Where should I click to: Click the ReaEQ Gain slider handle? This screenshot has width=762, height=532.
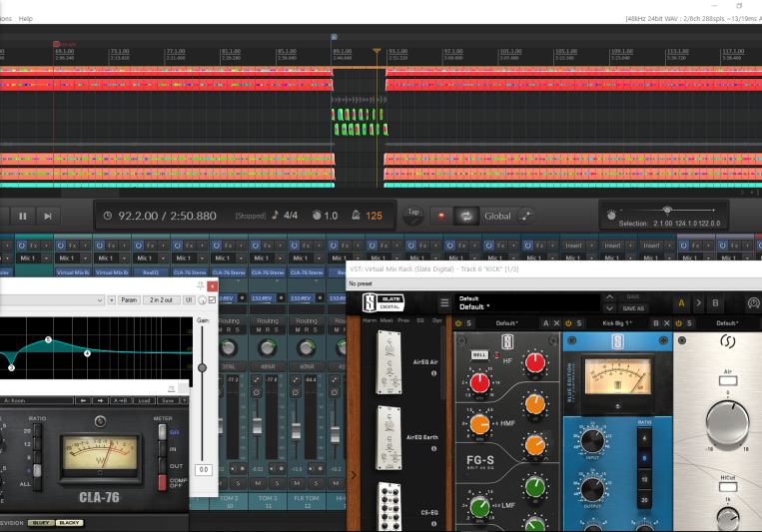coord(202,367)
